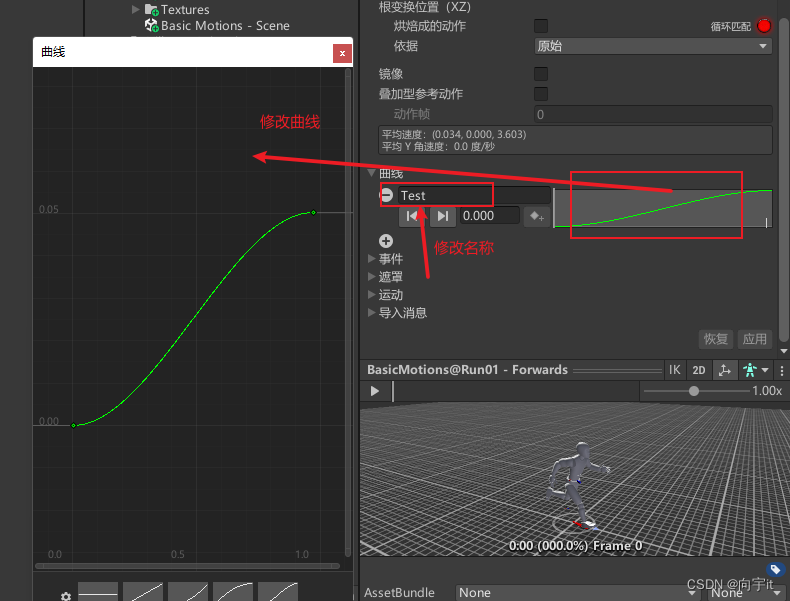Expand the Textures folder arrow
The image size is (790, 601).
click(x=136, y=9)
